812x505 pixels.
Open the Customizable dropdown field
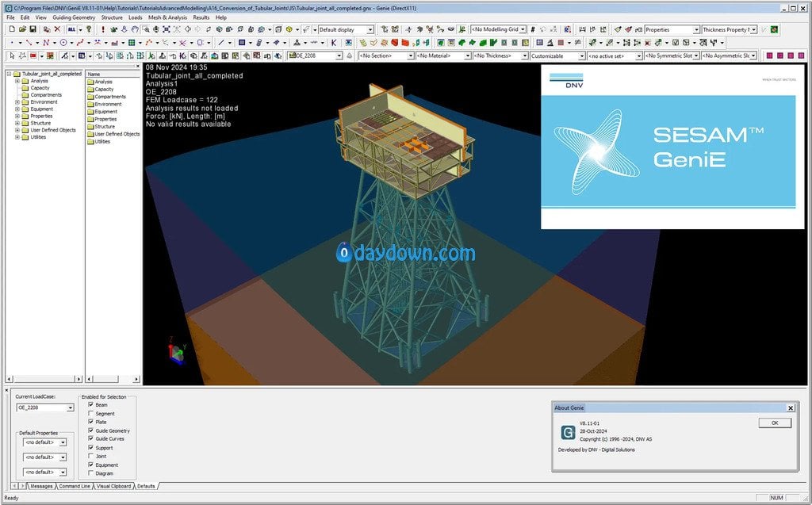coord(557,55)
